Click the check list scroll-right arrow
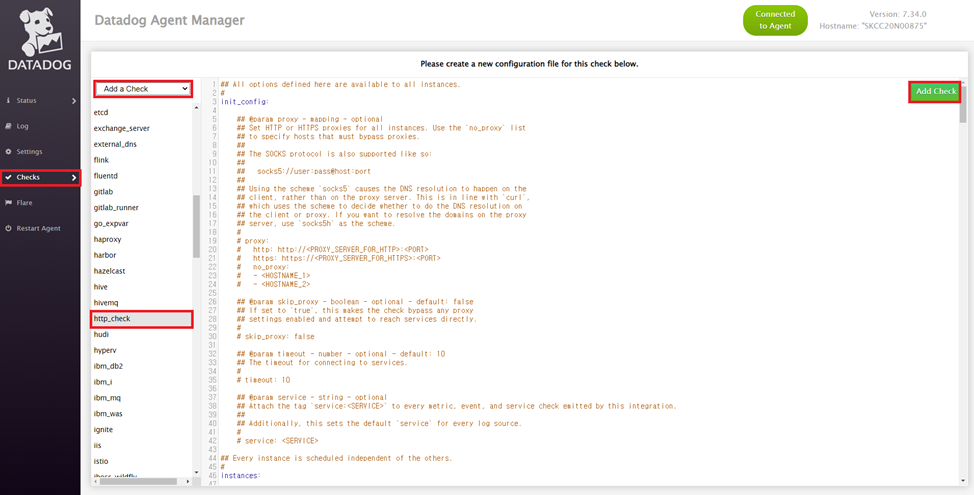Screen dimensions: 974x495 (x=189, y=481)
